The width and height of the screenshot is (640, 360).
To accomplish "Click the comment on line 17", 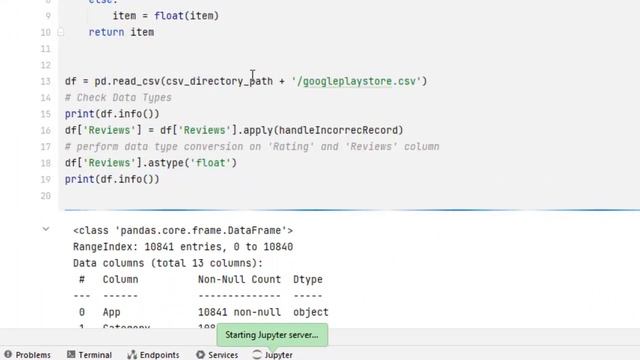I will tap(252, 147).
